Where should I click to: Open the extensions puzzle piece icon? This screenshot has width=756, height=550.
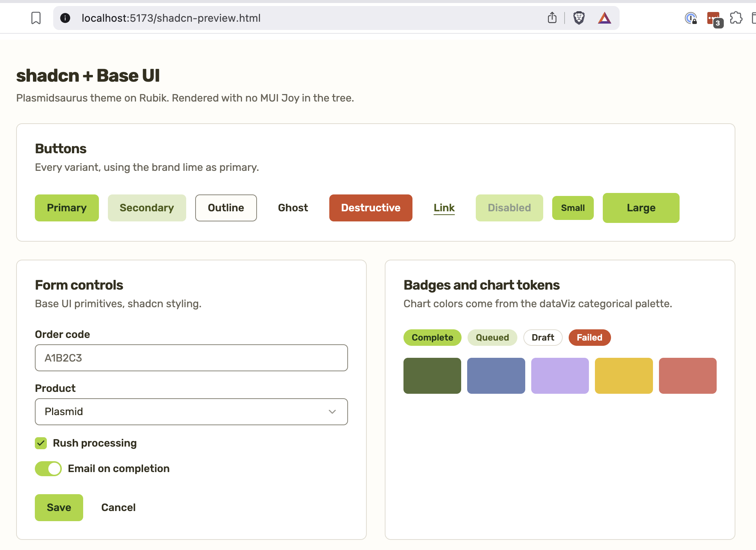pos(736,18)
